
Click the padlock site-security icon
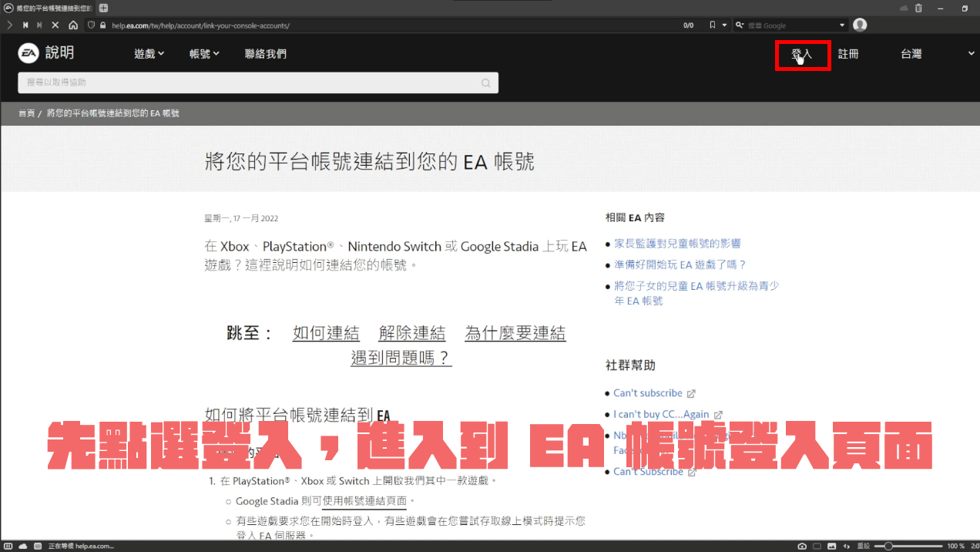[102, 25]
